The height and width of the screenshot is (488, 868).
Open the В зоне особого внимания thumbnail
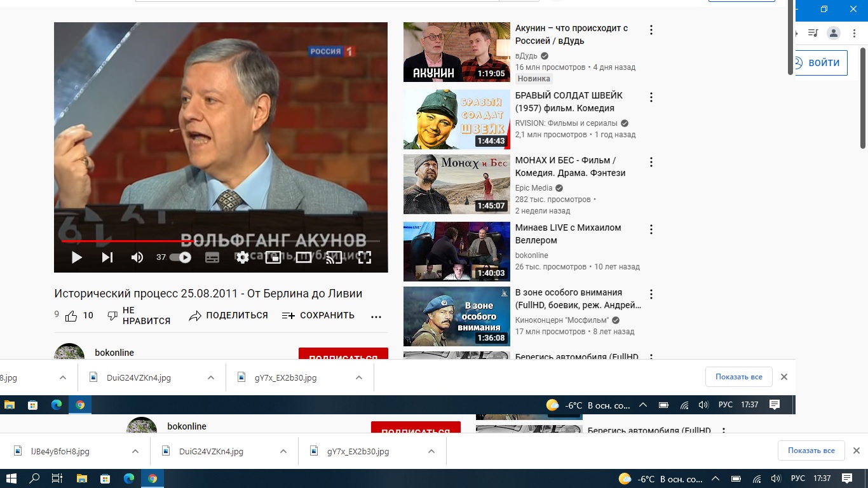pos(457,316)
